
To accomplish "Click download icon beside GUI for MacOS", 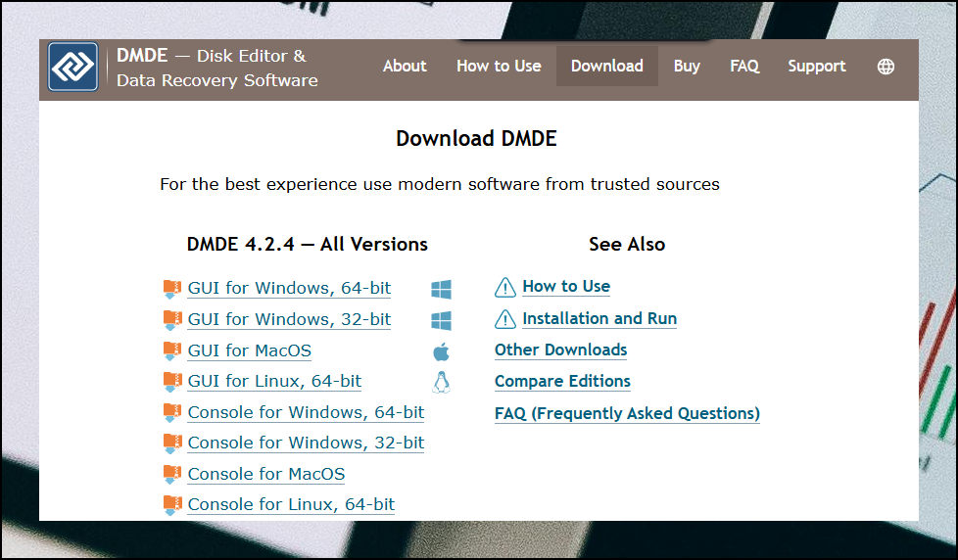I will 172,350.
